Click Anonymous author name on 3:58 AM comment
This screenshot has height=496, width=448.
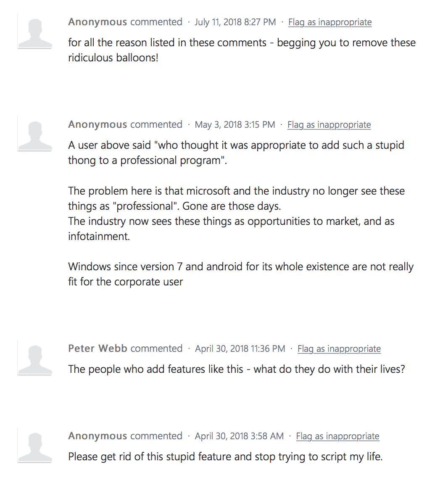pyautogui.click(x=98, y=436)
